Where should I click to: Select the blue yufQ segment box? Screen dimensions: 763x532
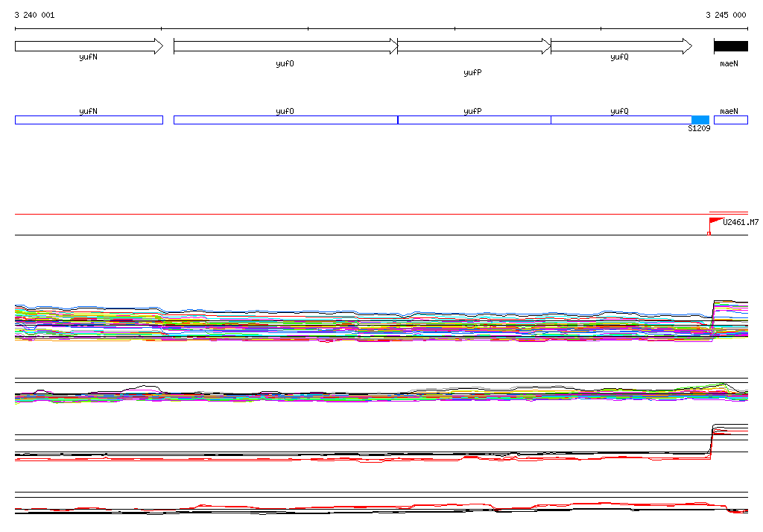(621, 120)
